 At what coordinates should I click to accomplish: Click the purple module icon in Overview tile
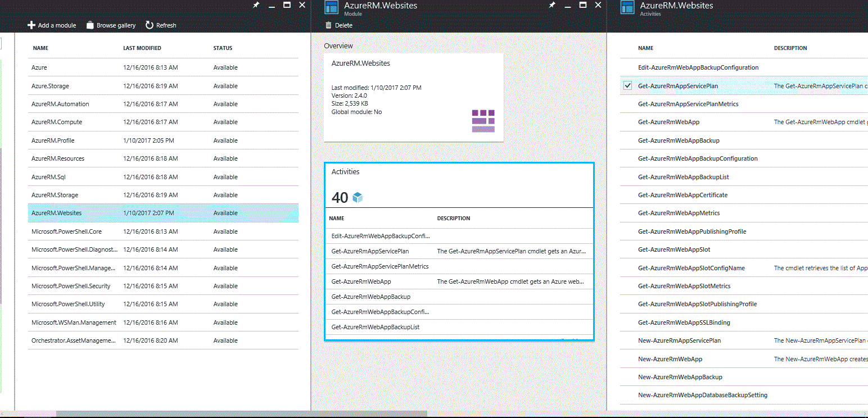483,121
